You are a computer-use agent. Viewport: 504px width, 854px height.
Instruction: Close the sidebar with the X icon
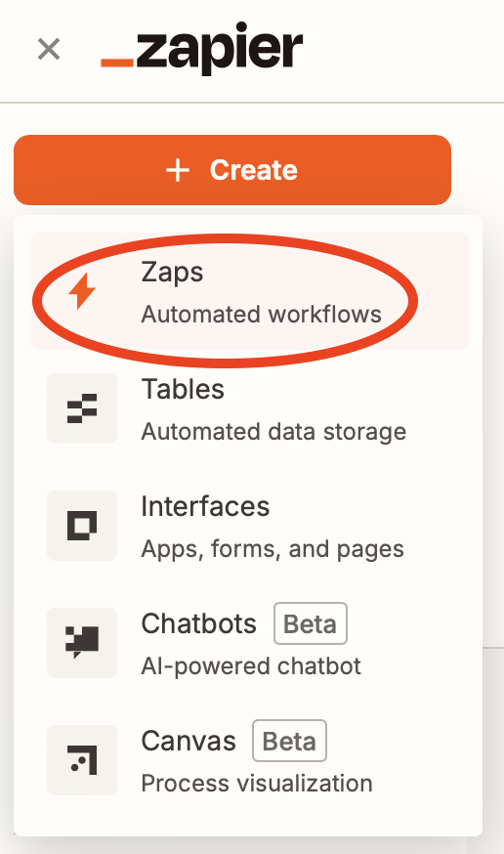pyautogui.click(x=49, y=49)
